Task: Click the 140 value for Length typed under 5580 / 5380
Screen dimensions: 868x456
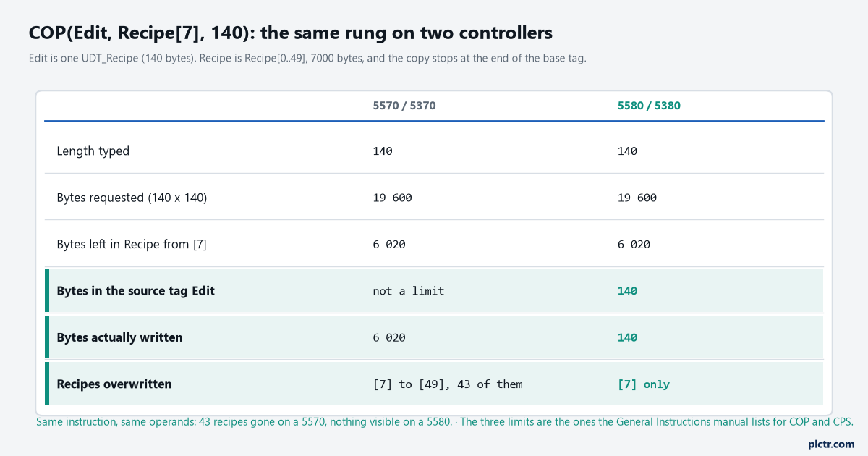Action: (627, 151)
